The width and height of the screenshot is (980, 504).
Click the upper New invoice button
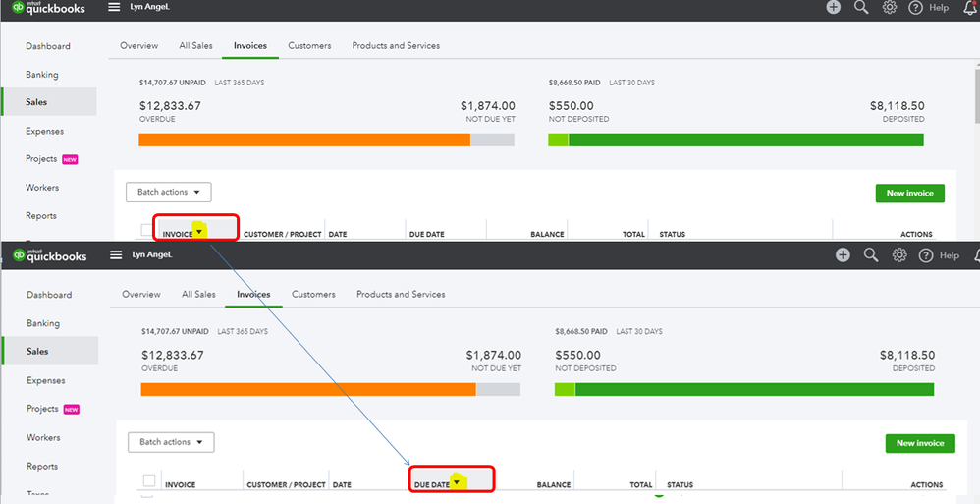click(910, 194)
